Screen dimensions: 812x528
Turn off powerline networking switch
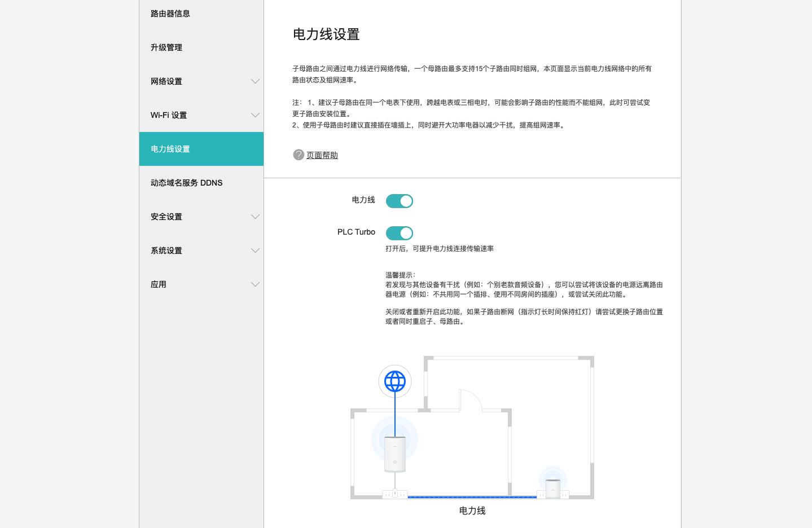(x=399, y=201)
